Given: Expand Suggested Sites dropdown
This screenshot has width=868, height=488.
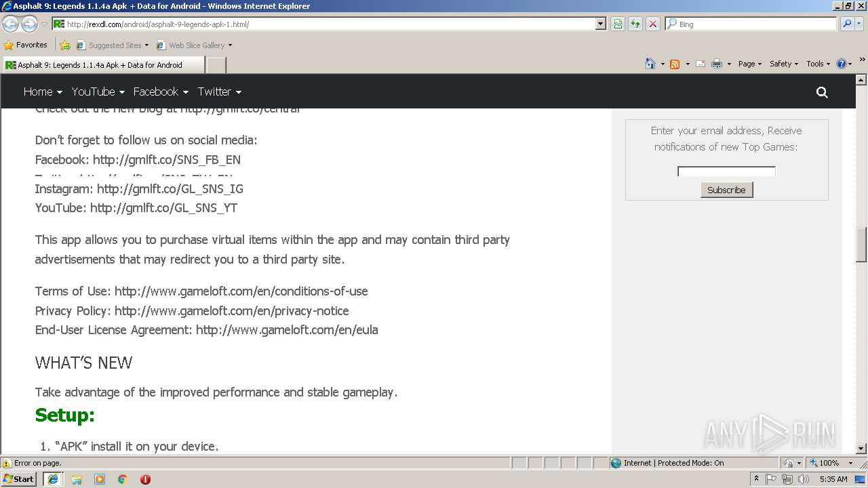Looking at the screenshot, I should [x=146, y=45].
